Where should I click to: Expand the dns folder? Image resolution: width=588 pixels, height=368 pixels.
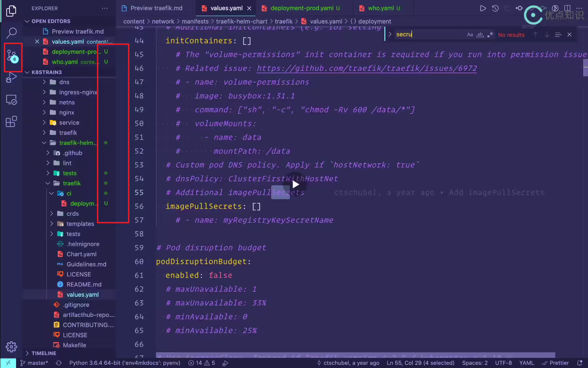point(44,82)
